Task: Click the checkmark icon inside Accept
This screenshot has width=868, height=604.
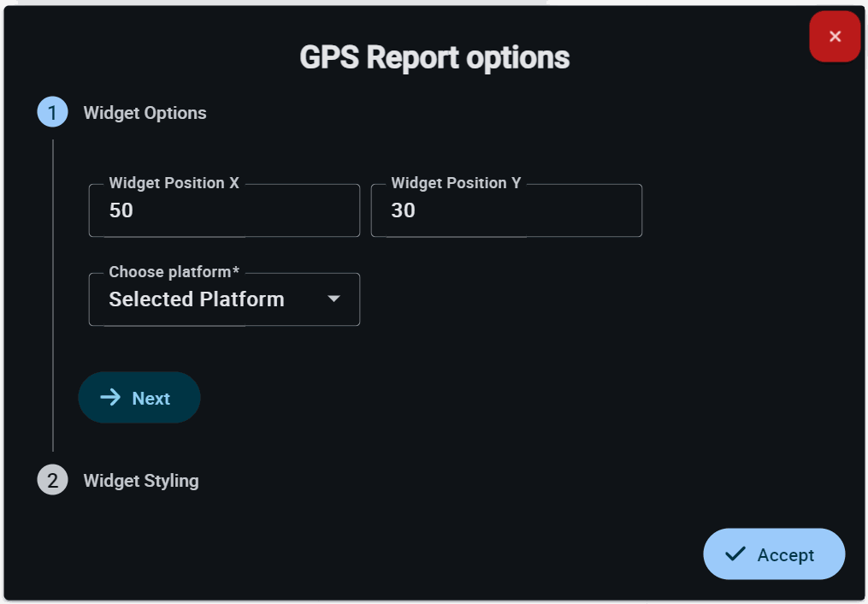Action: [735, 554]
